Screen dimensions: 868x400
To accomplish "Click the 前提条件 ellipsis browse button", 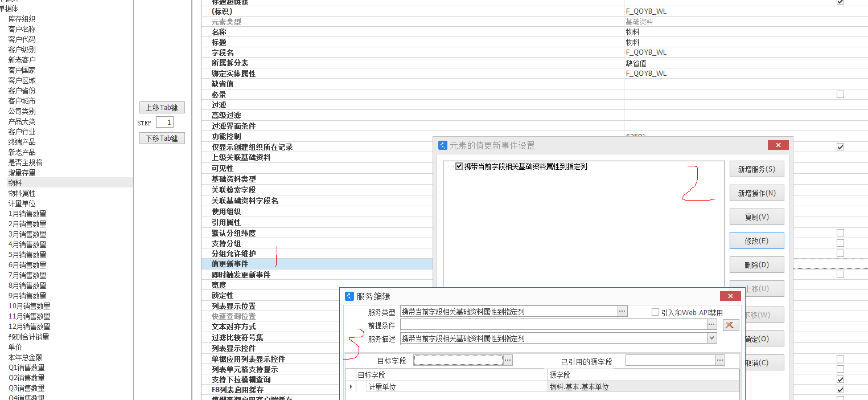I will pyautogui.click(x=711, y=324).
